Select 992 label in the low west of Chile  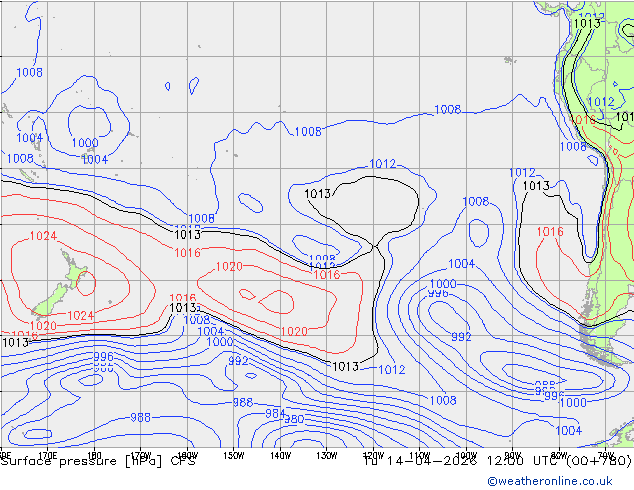click(461, 336)
